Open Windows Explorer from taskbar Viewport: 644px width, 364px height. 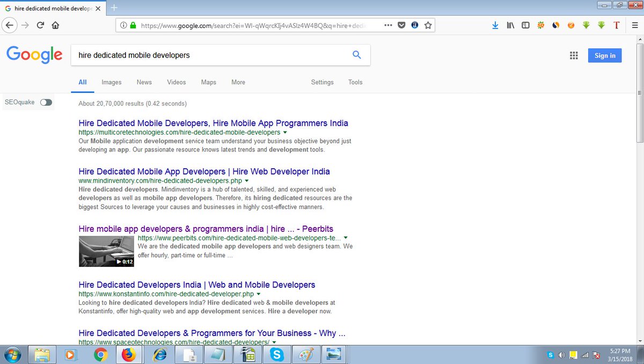coord(42,355)
